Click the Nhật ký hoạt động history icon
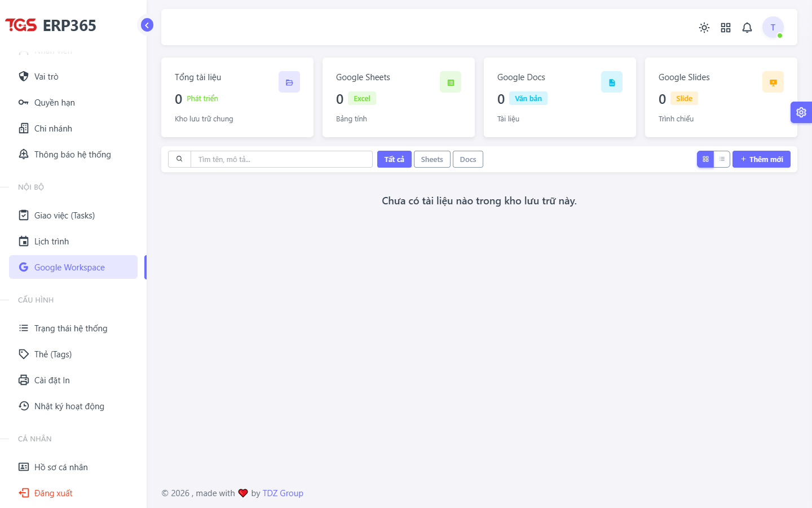Screen dimensions: 812x508 pos(24,406)
